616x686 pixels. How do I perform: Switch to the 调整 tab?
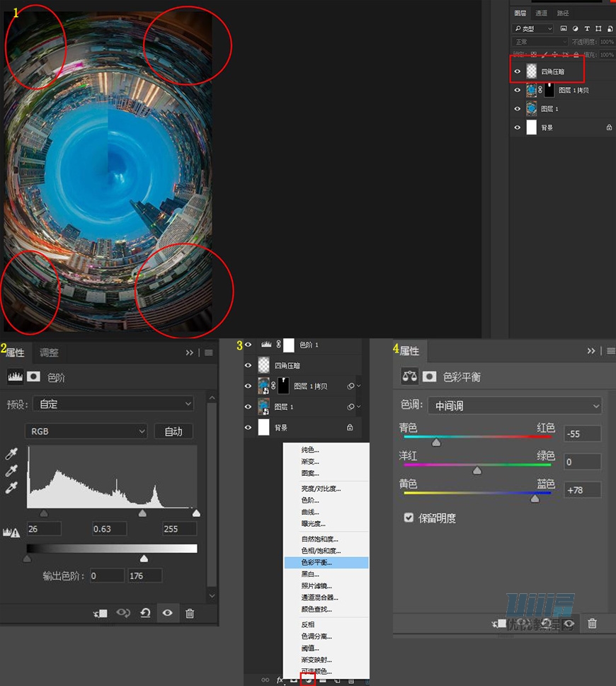coord(49,353)
